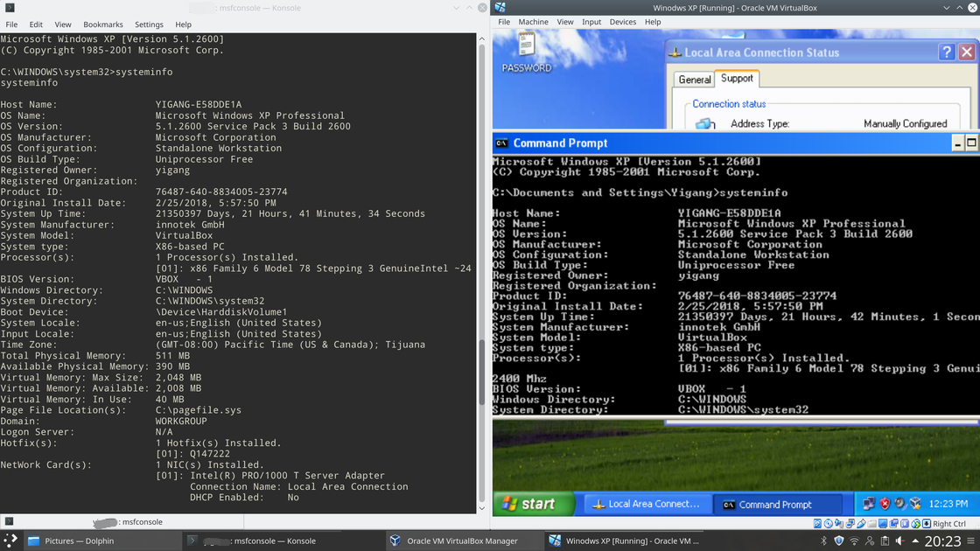Image resolution: width=980 pixels, height=551 pixels.
Task: Click VirtualBox mouse integration indicator
Action: click(x=915, y=524)
